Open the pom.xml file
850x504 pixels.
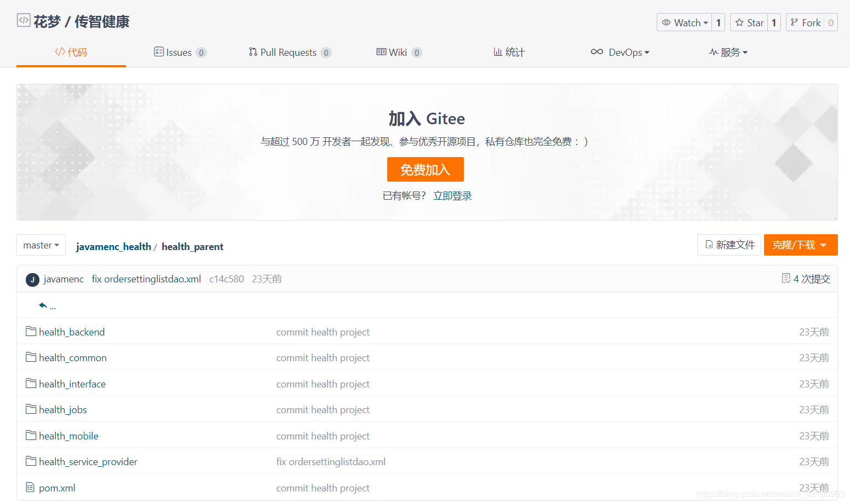[x=57, y=488]
